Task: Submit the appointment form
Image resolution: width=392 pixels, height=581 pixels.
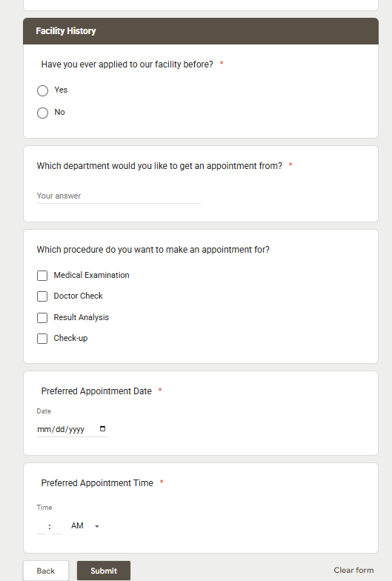Action: point(104,571)
